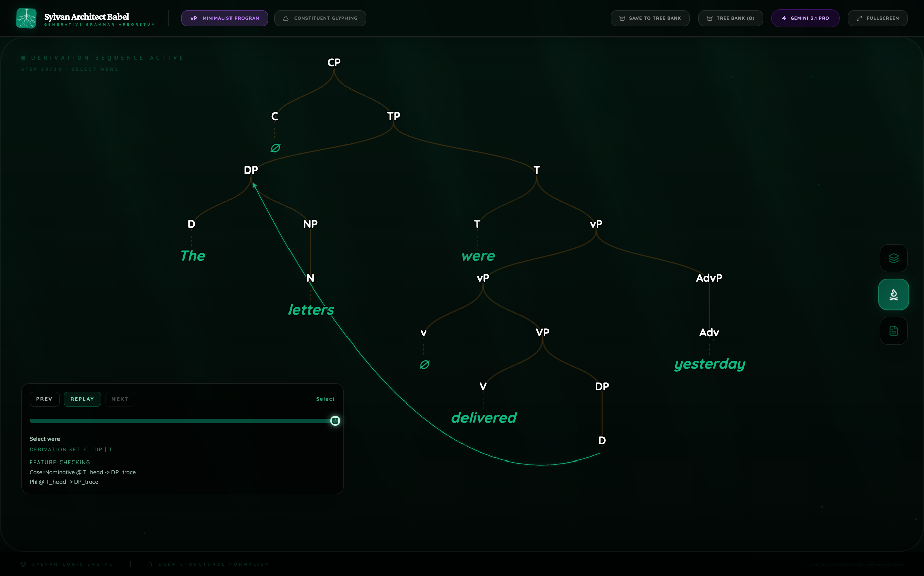This screenshot has height=576, width=924.
Task: Click the layers icon beside Sylvan Logic Engine
Action: click(x=23, y=564)
